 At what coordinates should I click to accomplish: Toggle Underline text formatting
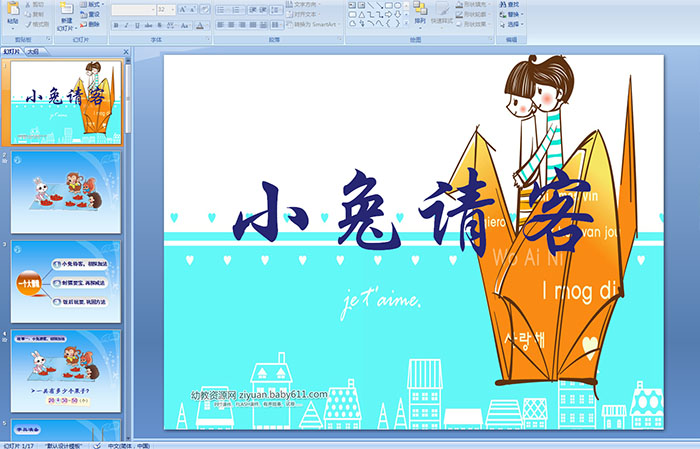135,25
